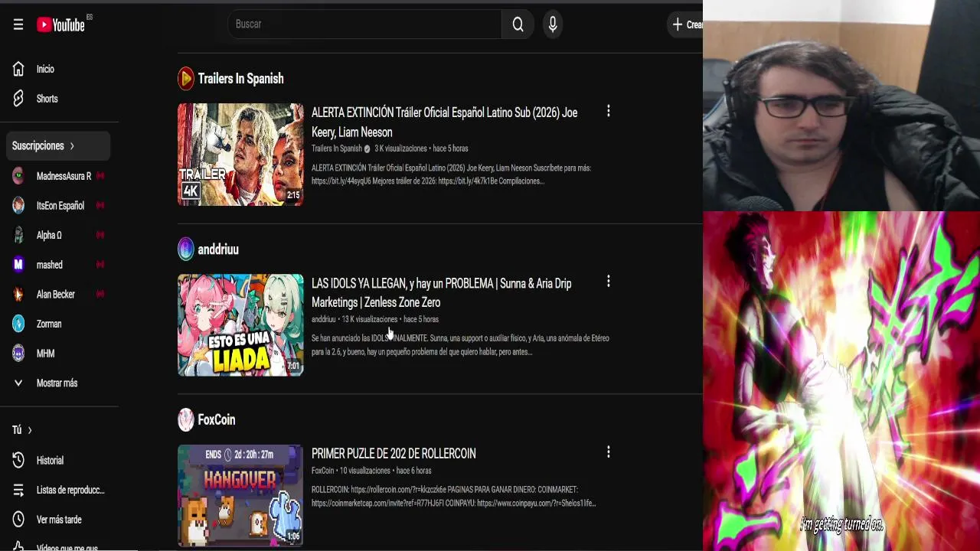Click small FoxCoin name under video title
Image resolution: width=980 pixels, height=551 pixels.
click(322, 471)
